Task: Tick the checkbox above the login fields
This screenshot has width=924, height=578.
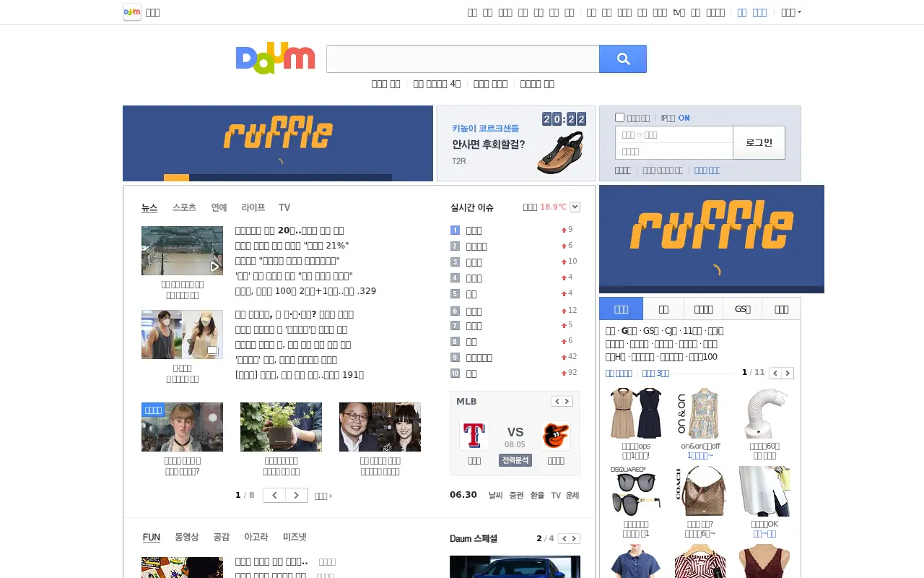Action: [x=619, y=117]
